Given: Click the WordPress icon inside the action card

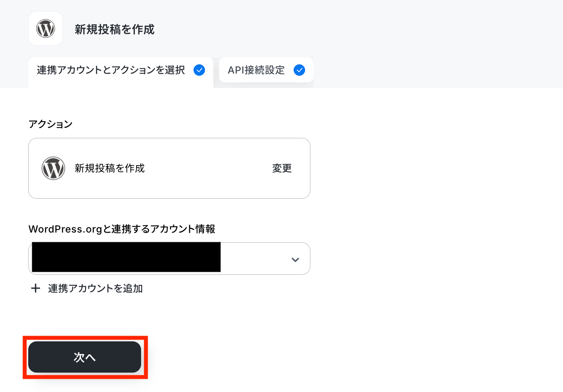Looking at the screenshot, I should pyautogui.click(x=53, y=168).
